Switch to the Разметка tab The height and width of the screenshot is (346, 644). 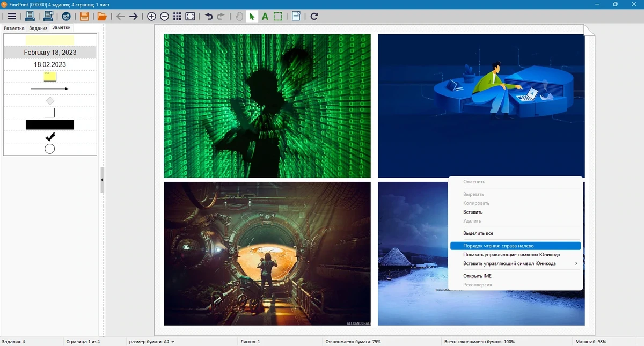(x=14, y=28)
